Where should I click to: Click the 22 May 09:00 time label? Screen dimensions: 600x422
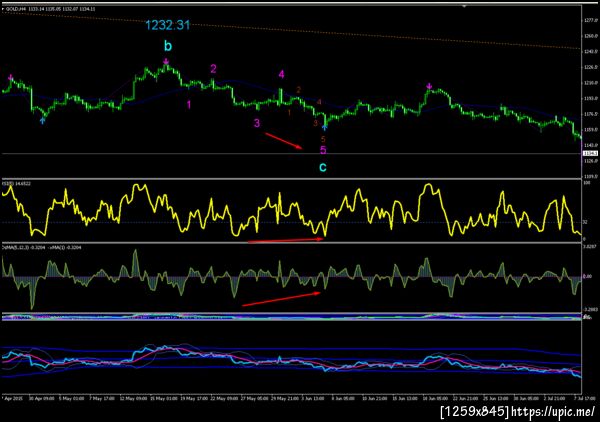click(224, 398)
